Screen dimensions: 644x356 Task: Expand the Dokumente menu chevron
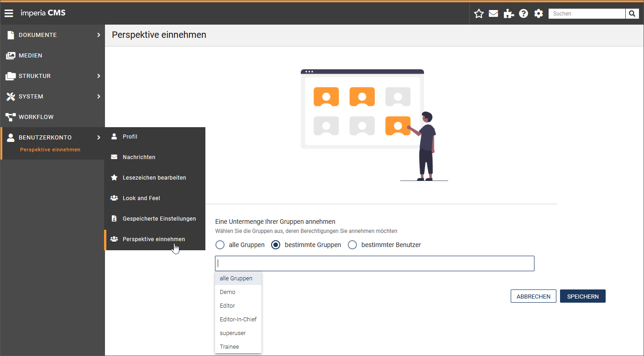pyautogui.click(x=99, y=35)
